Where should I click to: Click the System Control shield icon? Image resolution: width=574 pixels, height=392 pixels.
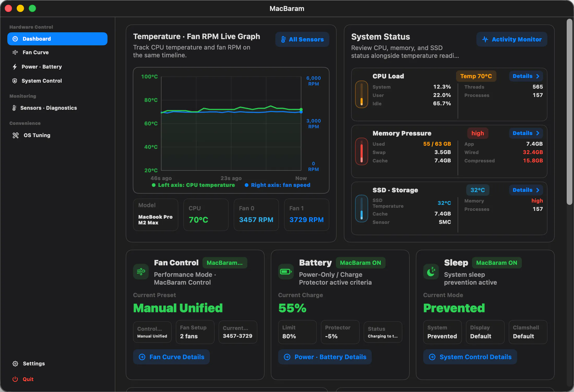[15, 81]
